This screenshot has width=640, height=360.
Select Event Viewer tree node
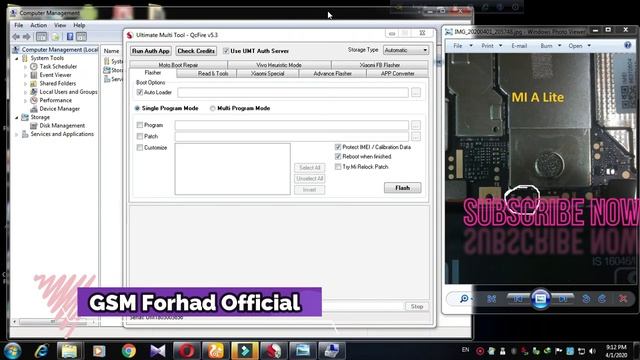point(55,75)
